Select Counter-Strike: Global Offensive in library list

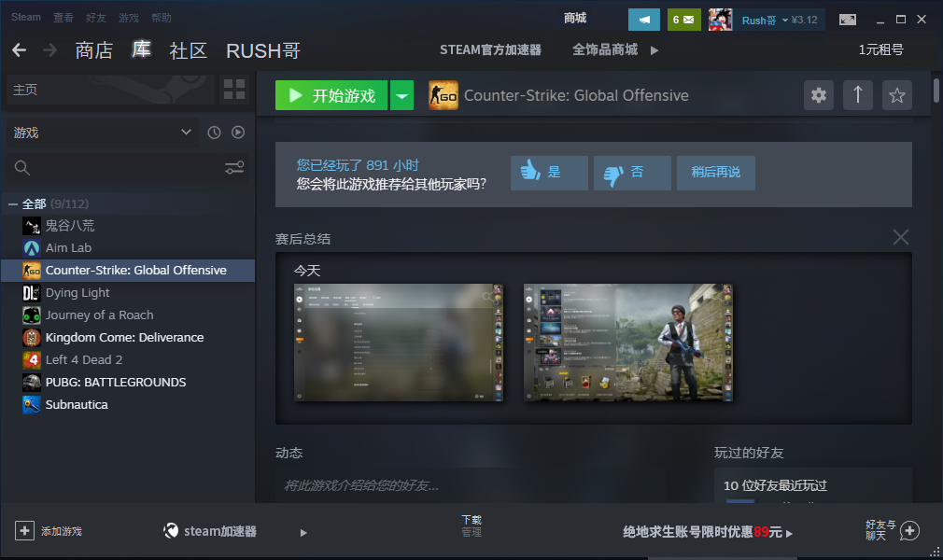click(x=128, y=271)
